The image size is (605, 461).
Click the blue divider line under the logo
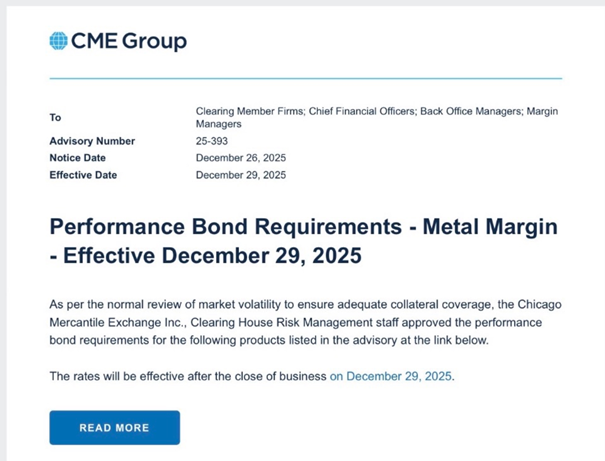pyautogui.click(x=305, y=78)
